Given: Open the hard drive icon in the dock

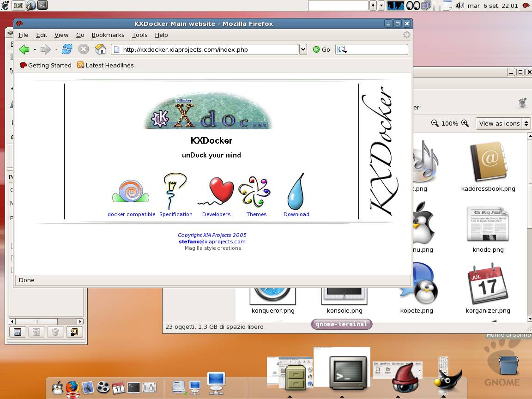Looking at the screenshot, I should (178, 387).
